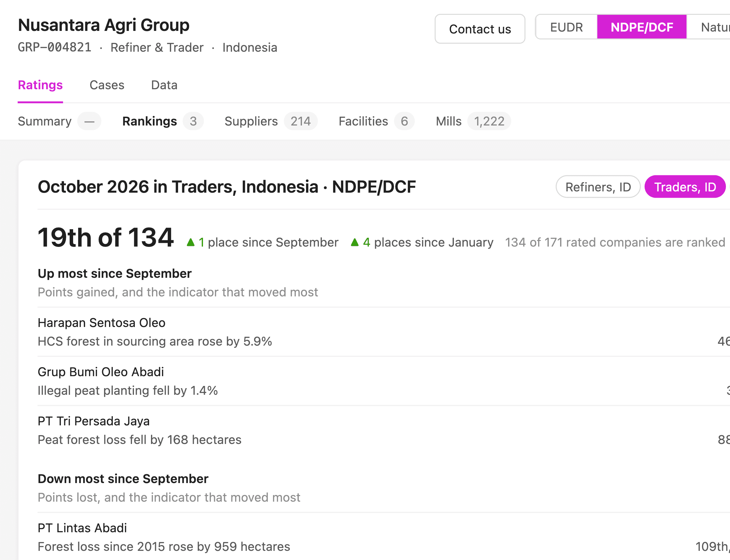Click the green arrow beside 4 places since January
The height and width of the screenshot is (560, 730).
tap(355, 242)
